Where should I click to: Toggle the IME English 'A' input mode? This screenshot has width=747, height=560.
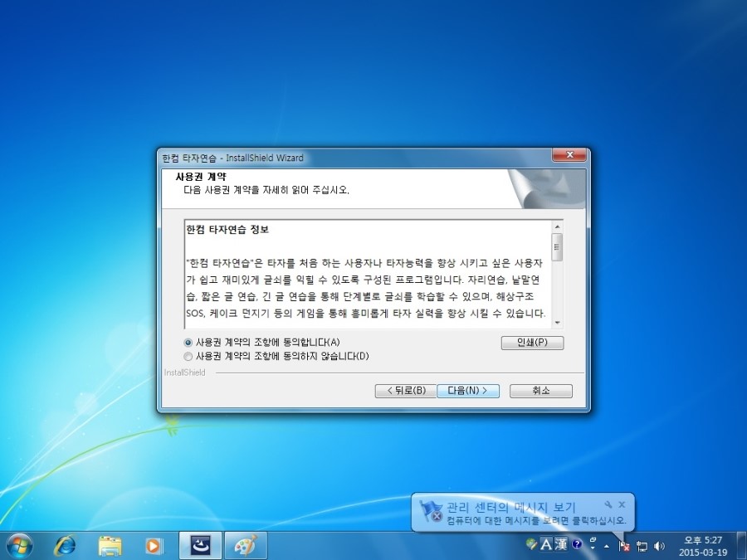tap(546, 543)
